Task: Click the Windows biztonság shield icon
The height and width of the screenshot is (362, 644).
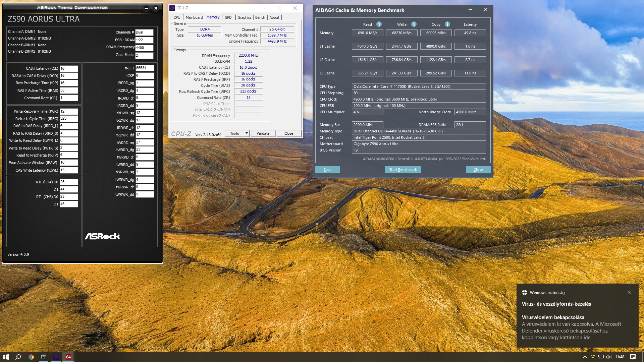Action: tap(525, 293)
